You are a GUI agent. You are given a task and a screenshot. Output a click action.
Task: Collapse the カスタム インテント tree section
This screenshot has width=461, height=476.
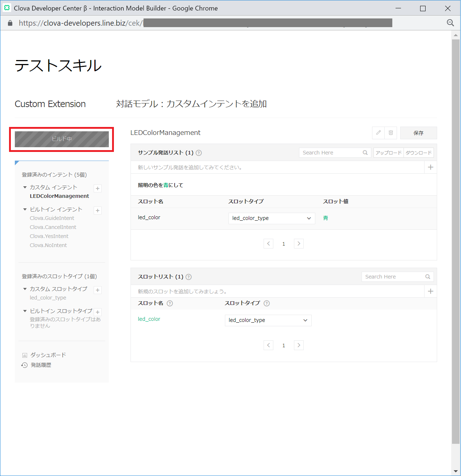tap(25, 187)
